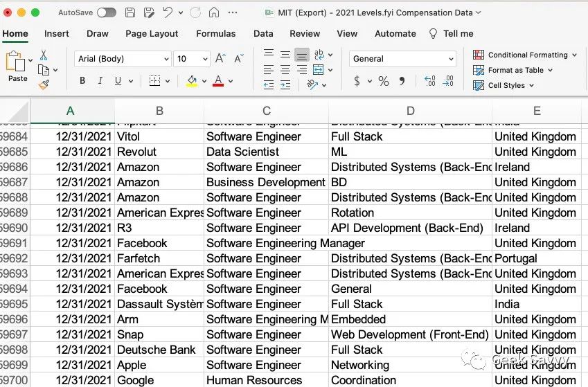Apply Percent Style format
This screenshot has height=387, width=588.
[x=383, y=81]
